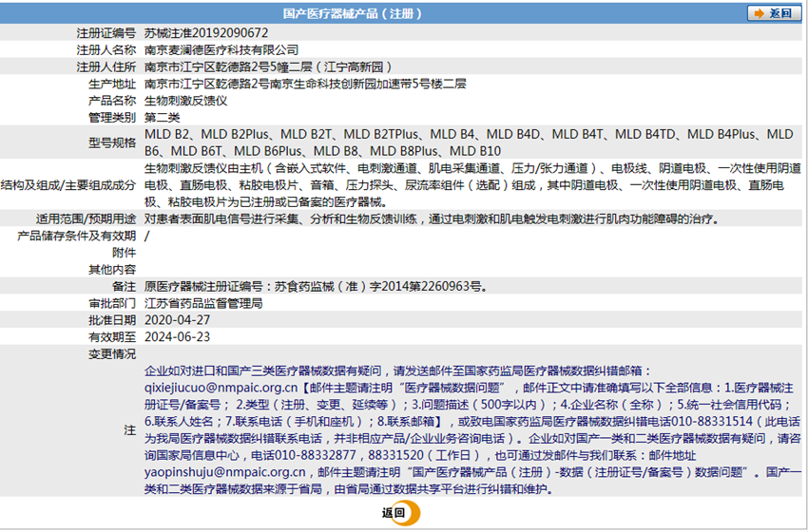The height and width of the screenshot is (532, 808).
Task: Click phone number 010-88332877 in note
Action: pos(316,455)
